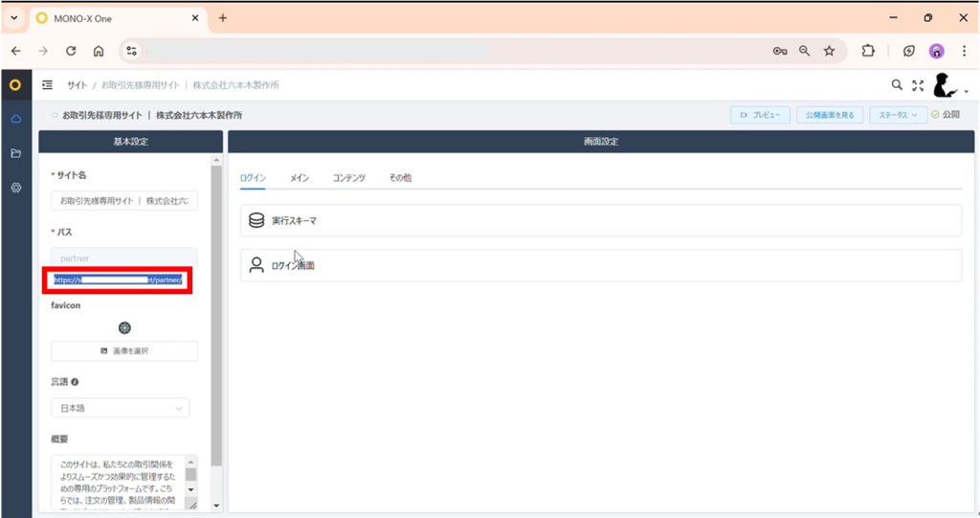The width and height of the screenshot is (980, 518).
Task: Click the 公開画面を見る button
Action: (830, 115)
